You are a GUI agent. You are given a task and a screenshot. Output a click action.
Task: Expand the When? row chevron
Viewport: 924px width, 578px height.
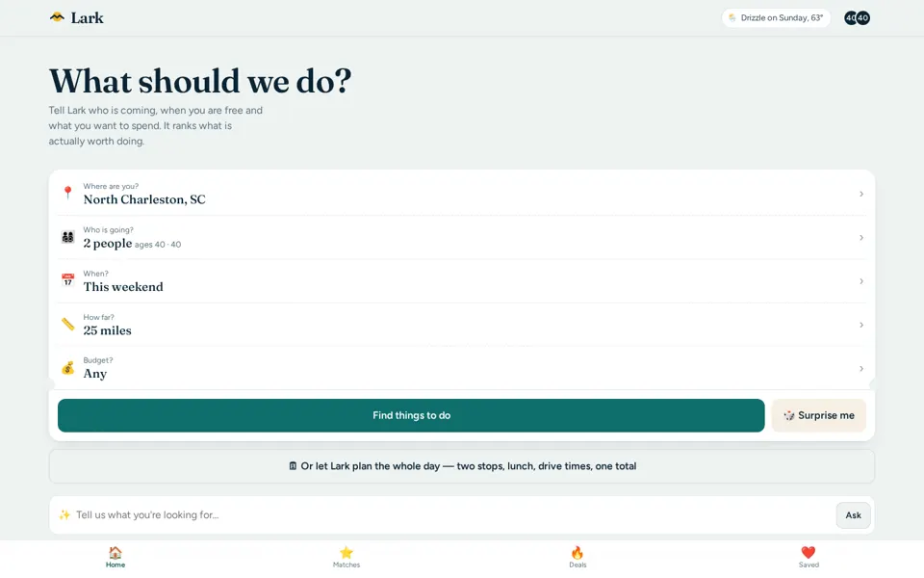point(860,281)
